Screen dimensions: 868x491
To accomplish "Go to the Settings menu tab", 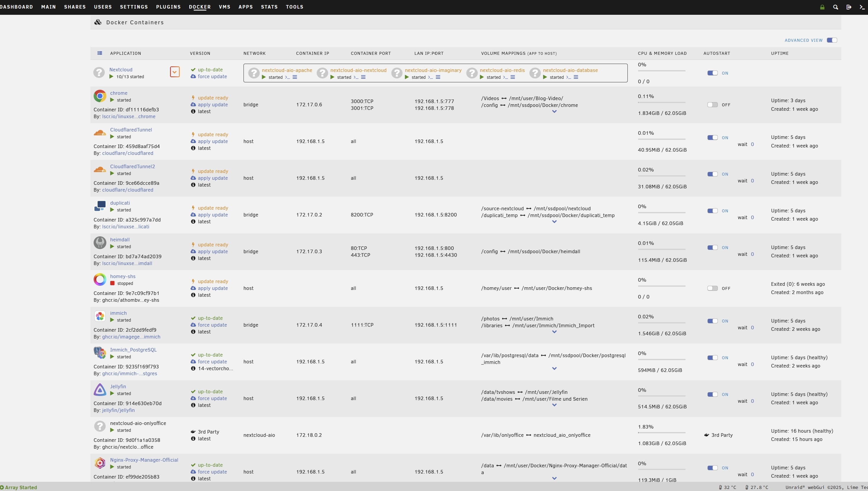I will tap(134, 7).
